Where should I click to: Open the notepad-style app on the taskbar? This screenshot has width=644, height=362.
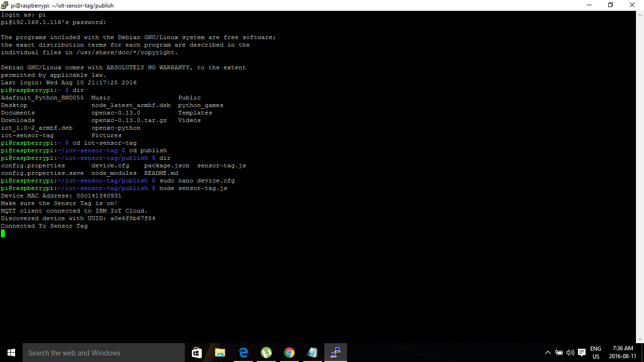tap(313, 353)
